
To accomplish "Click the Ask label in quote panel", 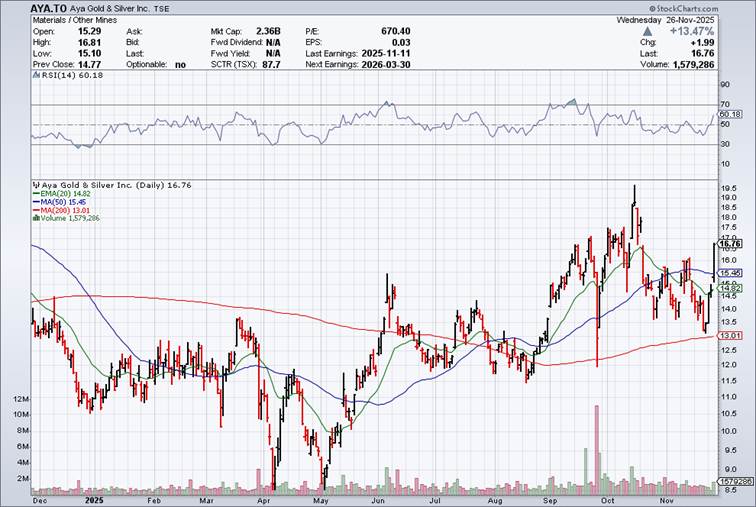I will (x=134, y=31).
